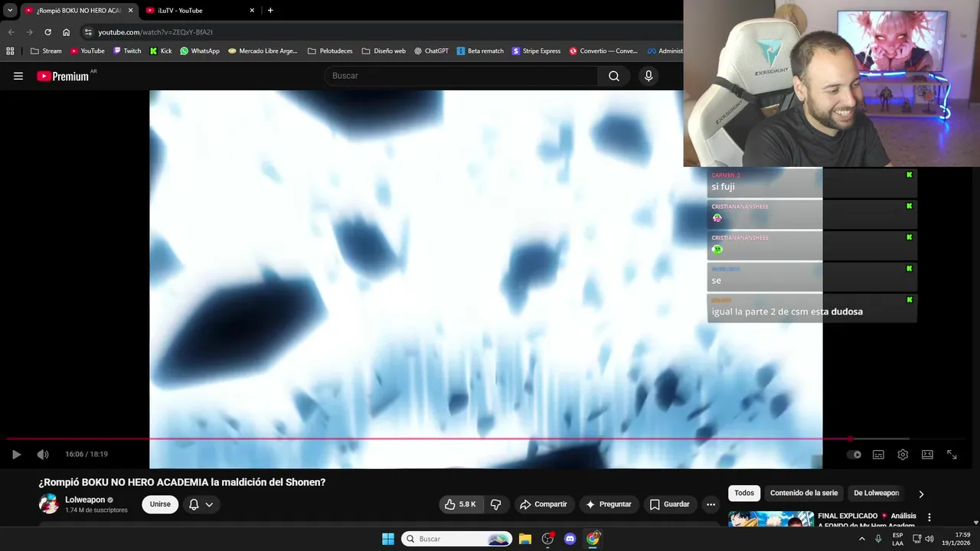Viewport: 980px width, 551px height.
Task: Expand the tab search dropdown arrow
Action: tap(10, 11)
